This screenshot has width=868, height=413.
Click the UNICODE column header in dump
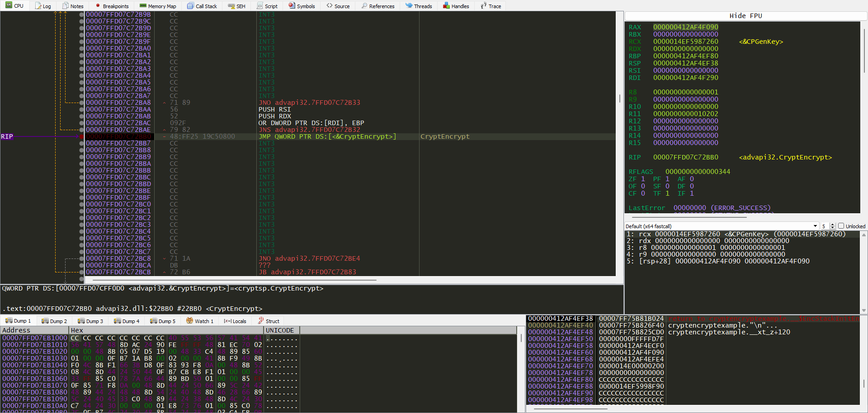pos(282,330)
